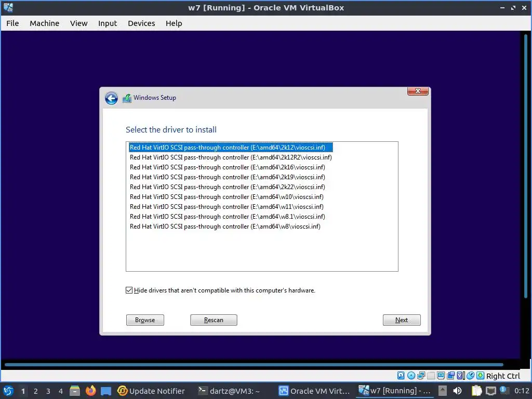
Task: Click the Right Ctrl host key label
Action: [x=503, y=376]
